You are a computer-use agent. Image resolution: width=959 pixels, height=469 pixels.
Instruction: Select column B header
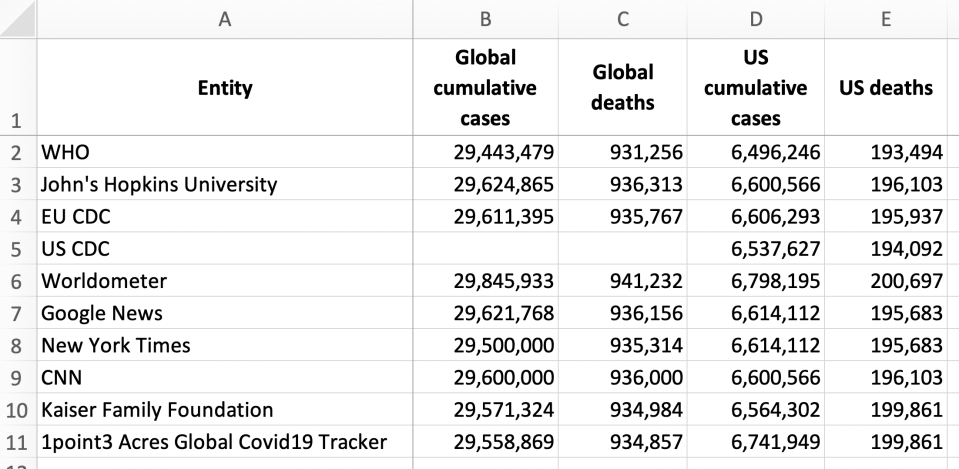click(485, 19)
